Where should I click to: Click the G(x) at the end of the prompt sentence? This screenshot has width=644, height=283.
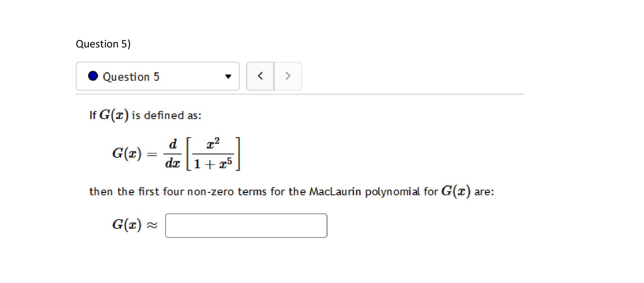[456, 191]
